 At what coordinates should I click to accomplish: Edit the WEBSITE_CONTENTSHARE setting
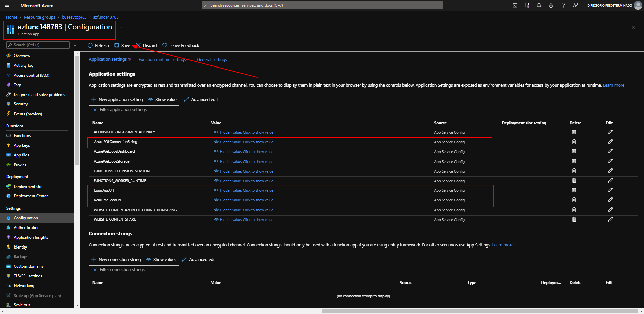(x=610, y=219)
